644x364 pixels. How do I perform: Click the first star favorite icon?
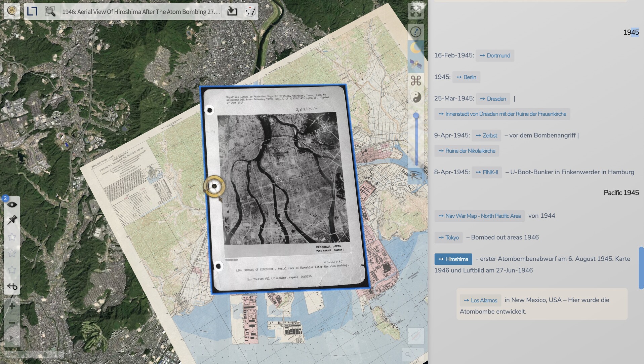[12, 237]
